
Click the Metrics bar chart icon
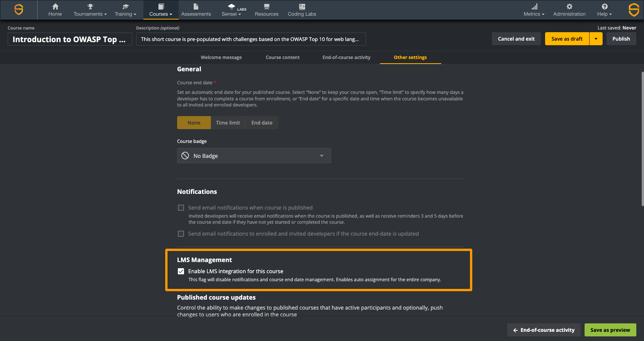[534, 7]
